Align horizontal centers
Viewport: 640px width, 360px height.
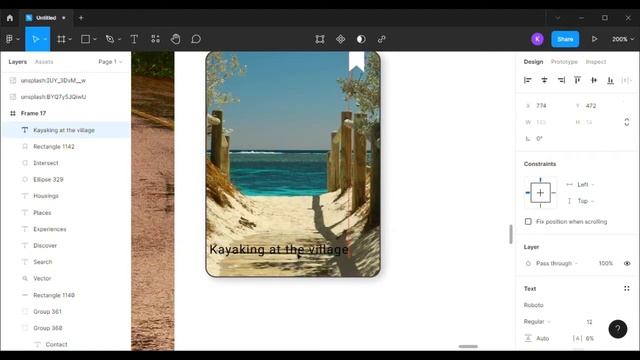[544, 80]
